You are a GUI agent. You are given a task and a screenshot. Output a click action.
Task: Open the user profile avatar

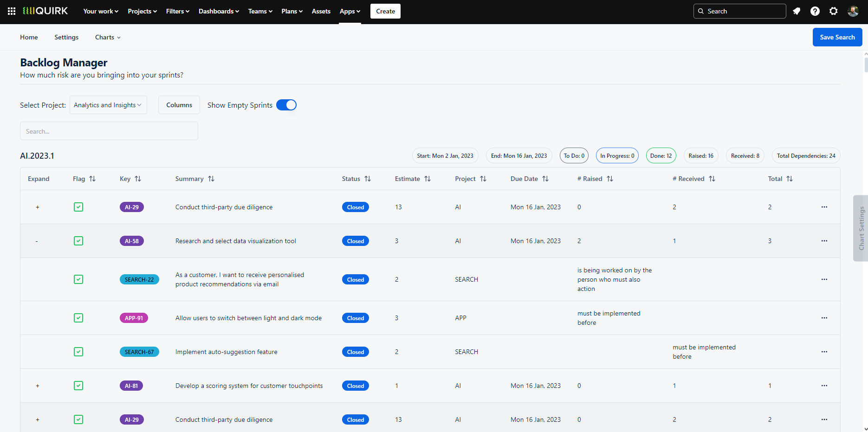853,11
